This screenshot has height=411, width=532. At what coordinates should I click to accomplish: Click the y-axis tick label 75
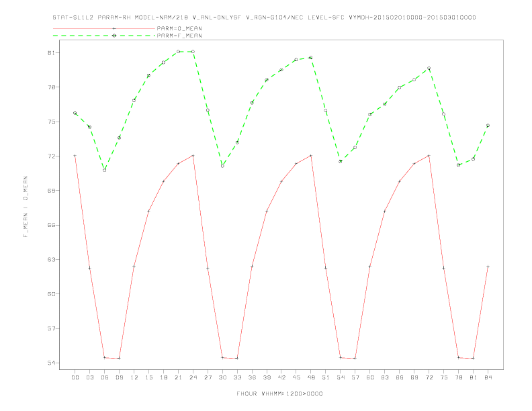tap(51, 122)
